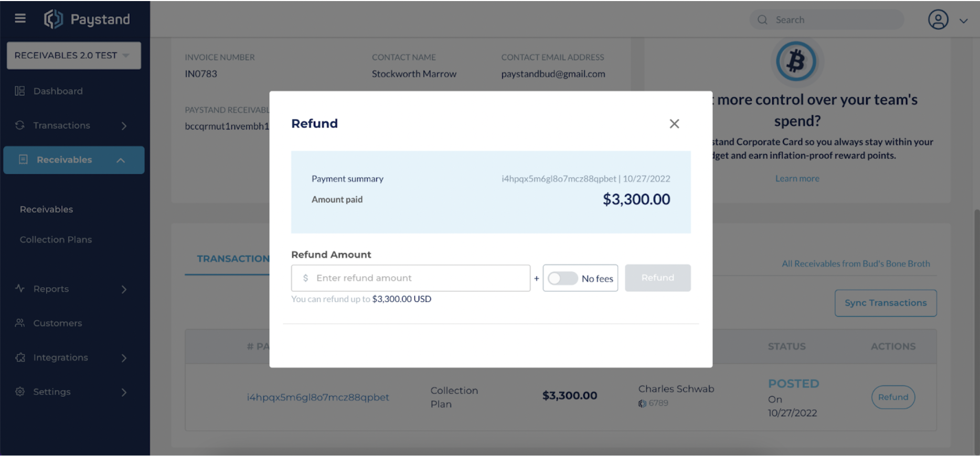Image resolution: width=980 pixels, height=456 pixels.
Task: Toggle the No fees switch
Action: [562, 278]
